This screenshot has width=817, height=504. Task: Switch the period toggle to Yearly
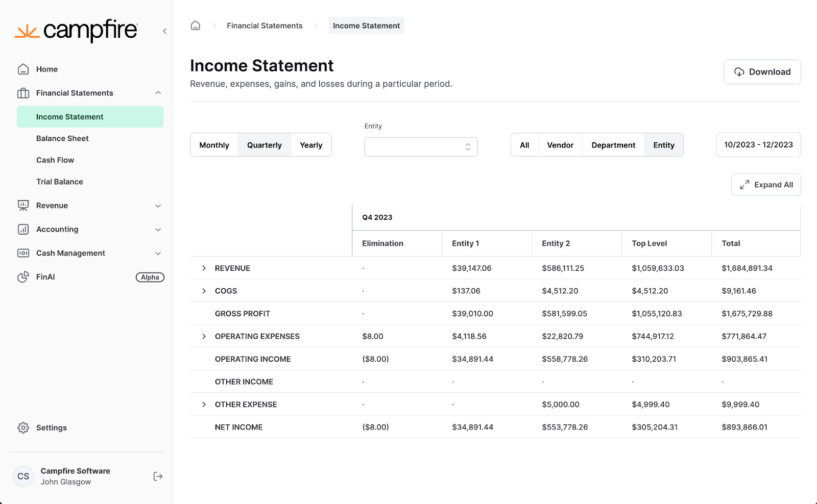(x=311, y=145)
